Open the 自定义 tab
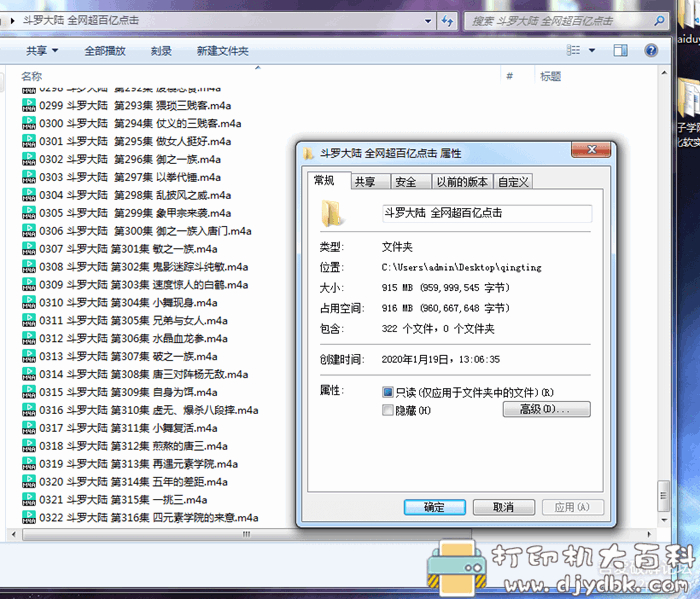700x599 pixels. [x=513, y=182]
